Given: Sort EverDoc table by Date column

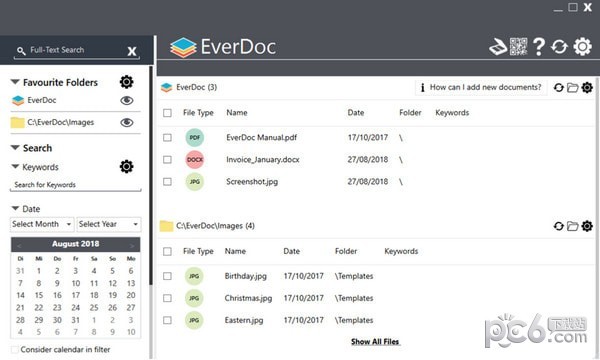Looking at the screenshot, I should coord(355,113).
